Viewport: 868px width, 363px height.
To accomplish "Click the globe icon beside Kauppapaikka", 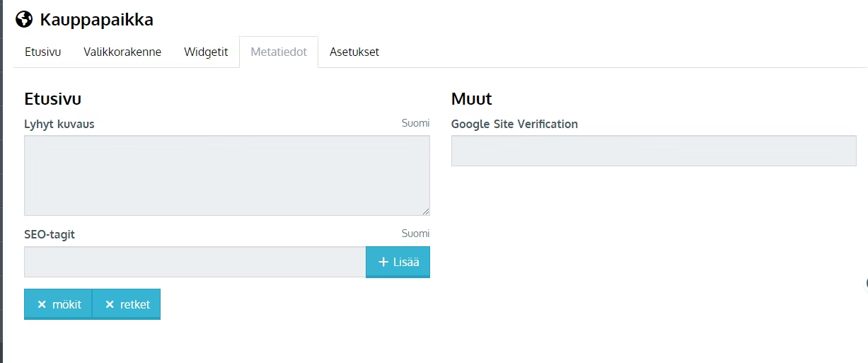I will click(x=24, y=19).
